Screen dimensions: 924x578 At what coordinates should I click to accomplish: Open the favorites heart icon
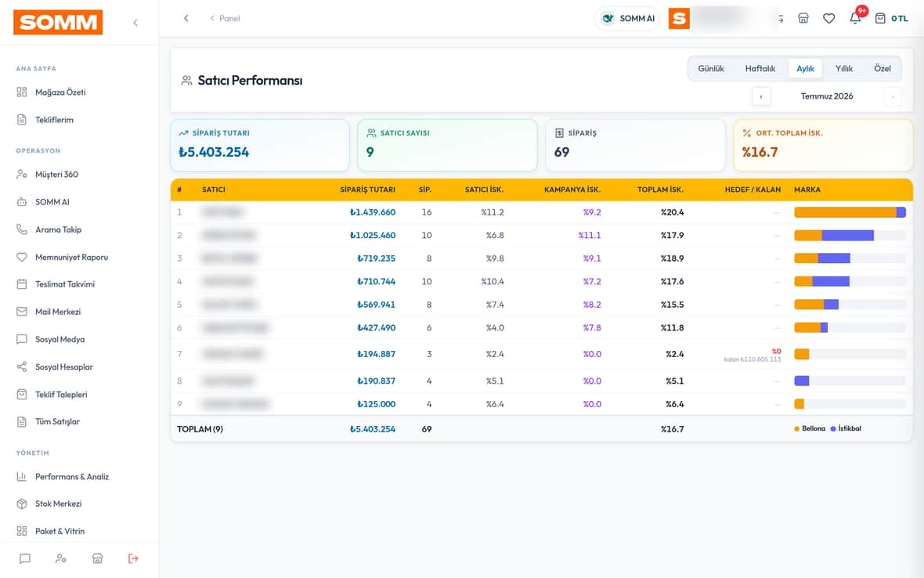tap(828, 18)
